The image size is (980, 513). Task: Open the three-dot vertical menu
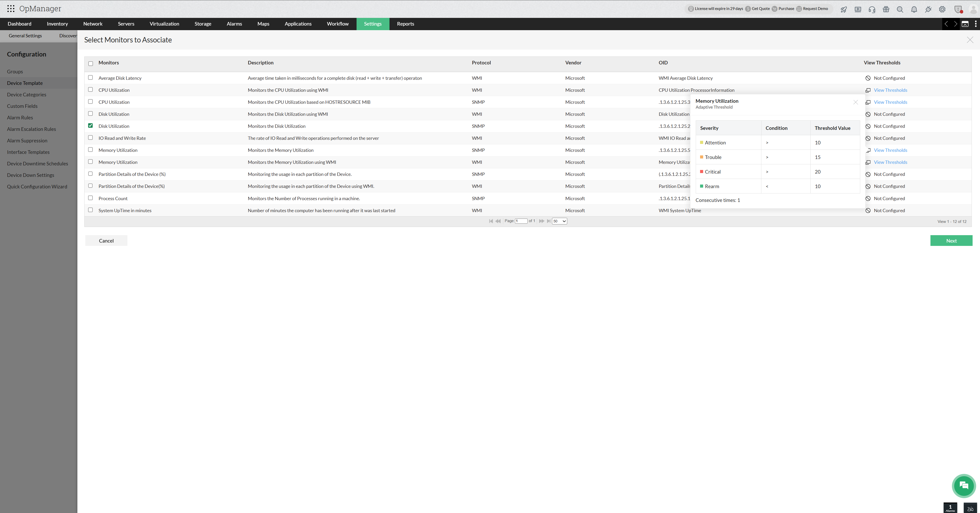[975, 24]
